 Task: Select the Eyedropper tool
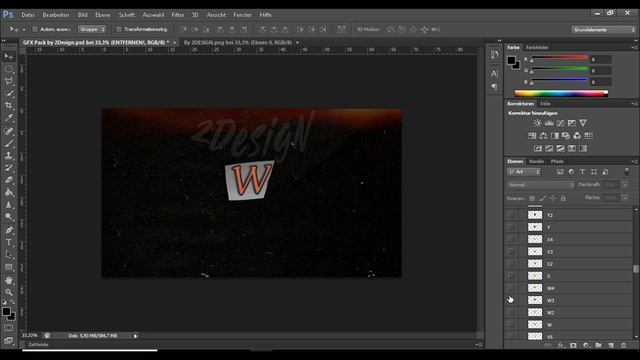coord(9,118)
